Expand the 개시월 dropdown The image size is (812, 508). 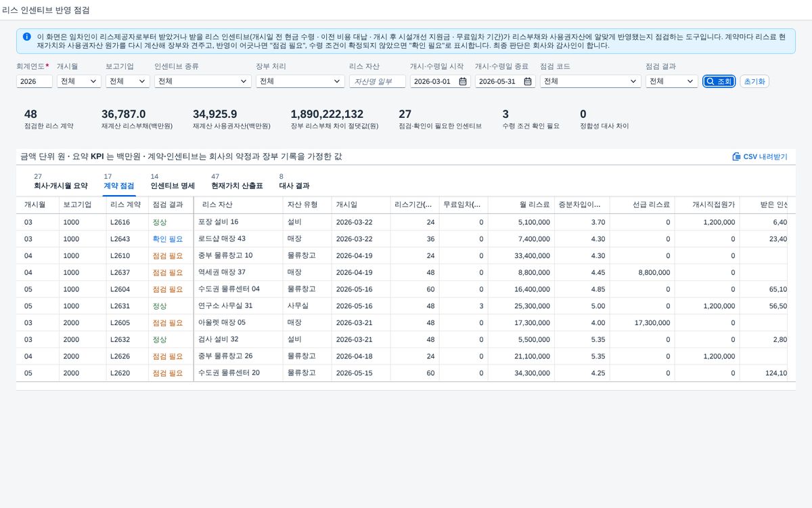79,81
